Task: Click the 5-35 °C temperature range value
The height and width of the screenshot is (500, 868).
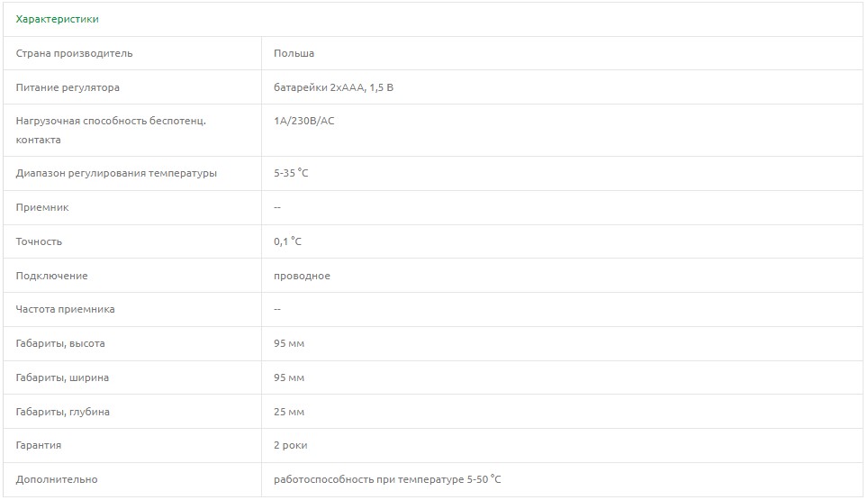Action: pyautogui.click(x=291, y=173)
